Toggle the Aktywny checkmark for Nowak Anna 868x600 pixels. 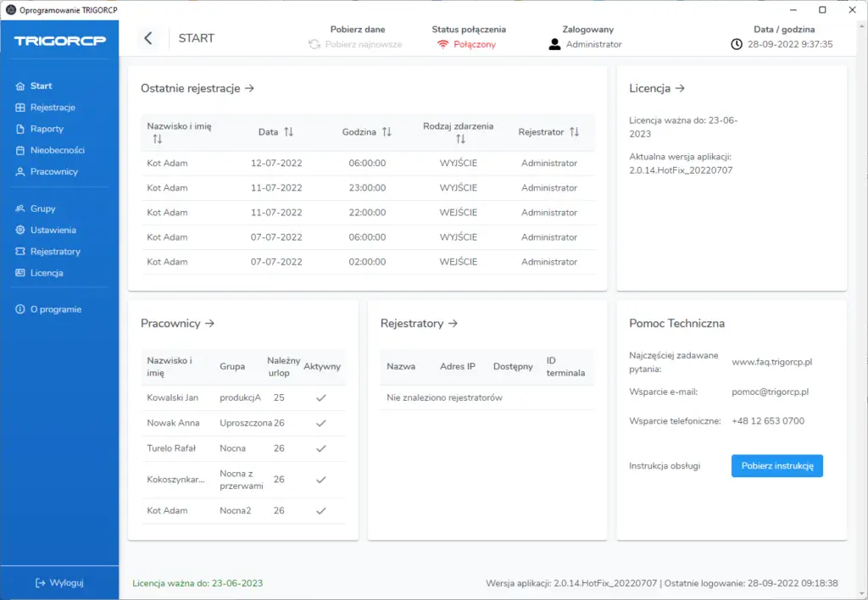pos(320,423)
